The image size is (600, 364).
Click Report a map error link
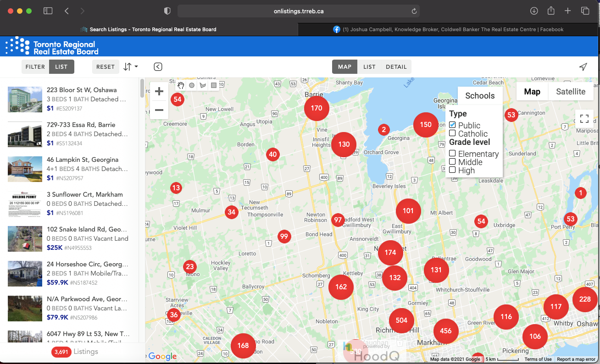point(576,359)
